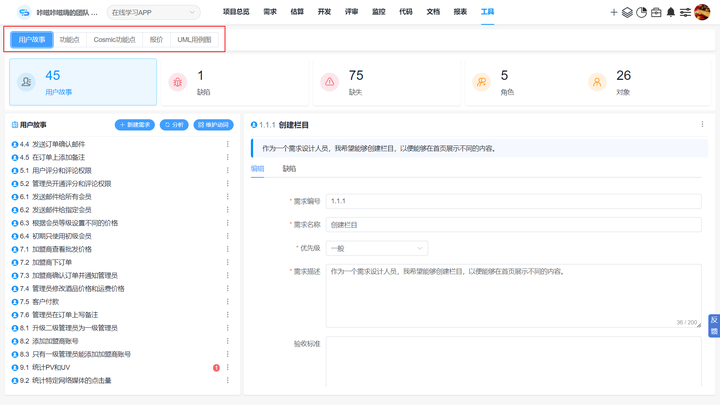Viewport: 720px width, 405px height.
Task: Click the 分析 button
Action: tap(174, 125)
